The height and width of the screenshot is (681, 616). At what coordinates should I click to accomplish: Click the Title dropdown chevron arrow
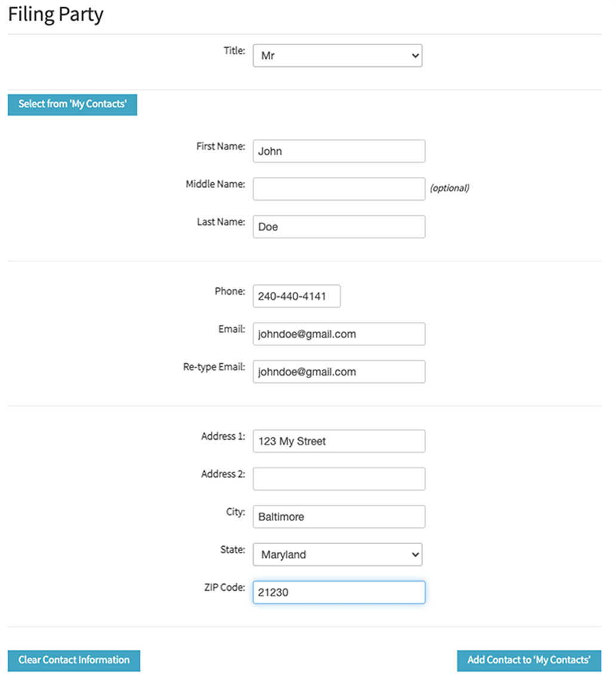tap(415, 56)
